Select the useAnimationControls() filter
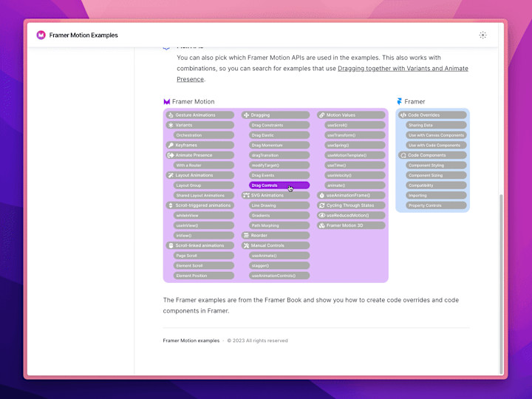The width and height of the screenshot is (532, 399). point(279,276)
